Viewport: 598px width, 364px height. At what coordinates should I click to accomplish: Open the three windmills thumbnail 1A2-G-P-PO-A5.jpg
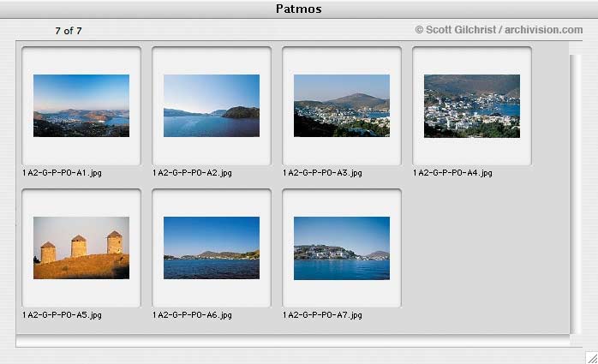tap(81, 248)
